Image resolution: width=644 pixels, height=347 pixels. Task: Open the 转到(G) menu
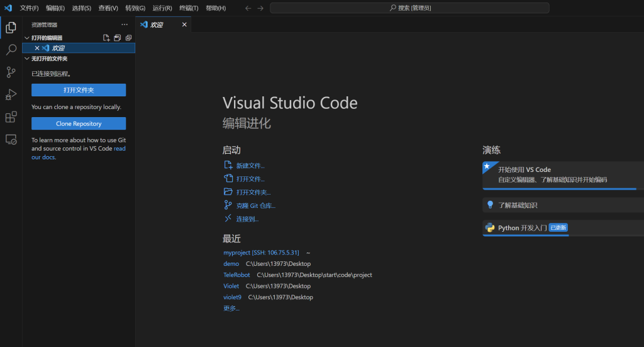tap(136, 8)
